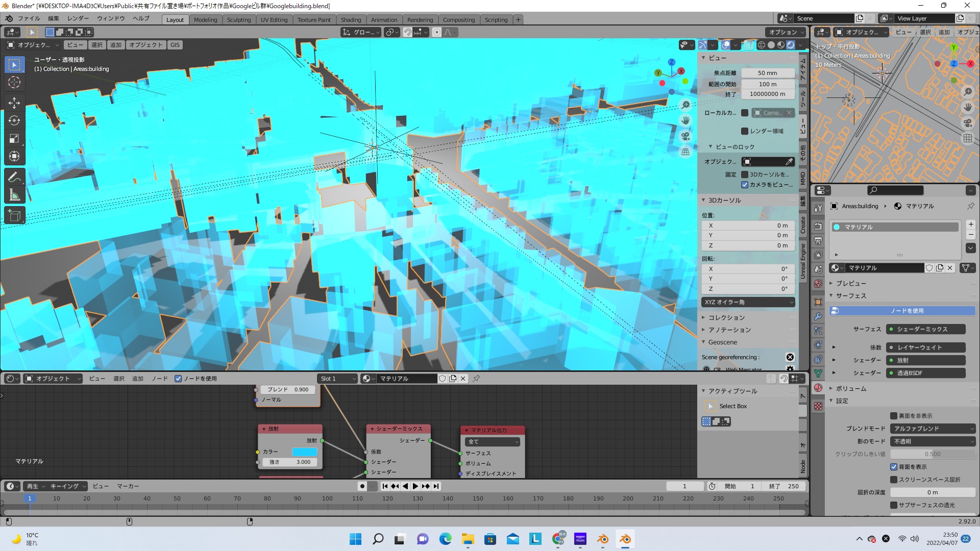Enable the スクリーンスペース屈折 checkbox
This screenshot has height=551, width=980.
(894, 480)
